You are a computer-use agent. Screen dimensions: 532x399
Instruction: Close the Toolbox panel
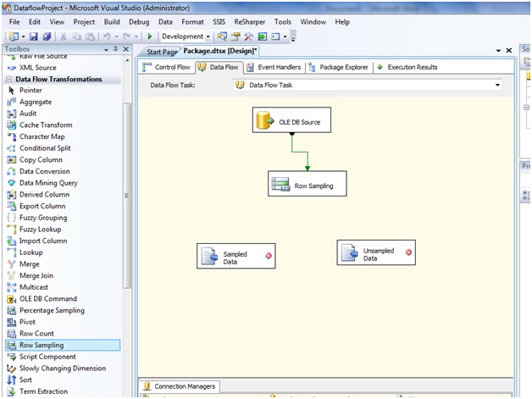tap(127, 50)
